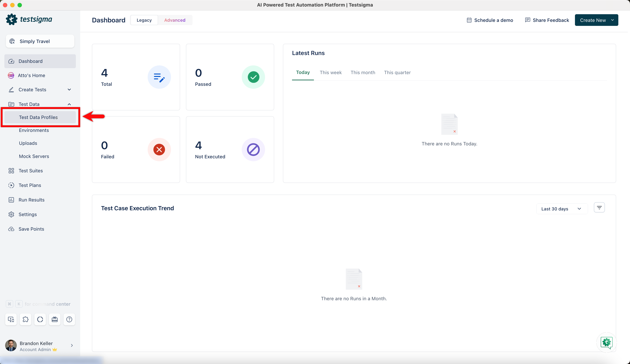630x364 pixels.
Task: Click the Create Tests pencil icon
Action: tap(11, 90)
